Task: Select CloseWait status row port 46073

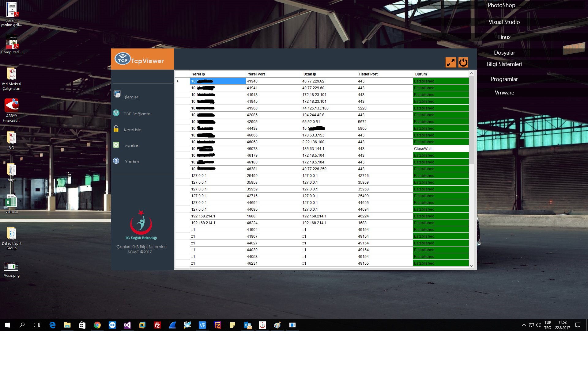Action: tap(322, 148)
